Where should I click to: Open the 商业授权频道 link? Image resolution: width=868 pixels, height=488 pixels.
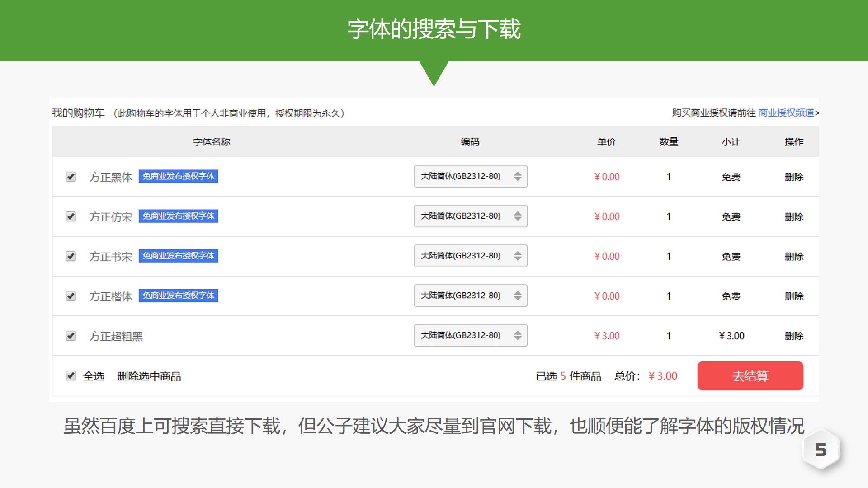pyautogui.click(x=786, y=113)
